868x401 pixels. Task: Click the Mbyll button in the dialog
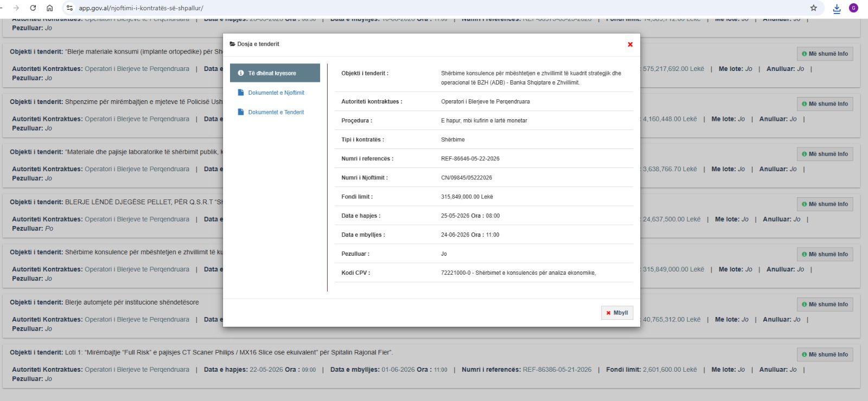tap(617, 313)
